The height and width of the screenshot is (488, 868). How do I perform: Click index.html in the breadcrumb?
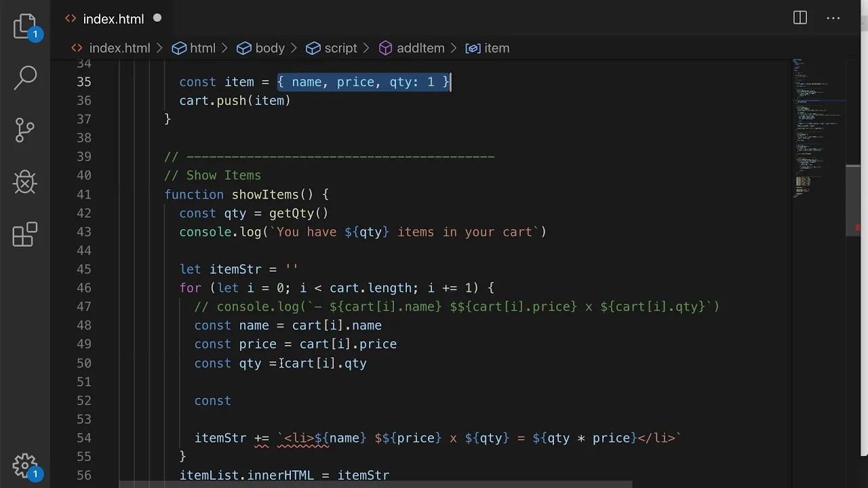119,48
